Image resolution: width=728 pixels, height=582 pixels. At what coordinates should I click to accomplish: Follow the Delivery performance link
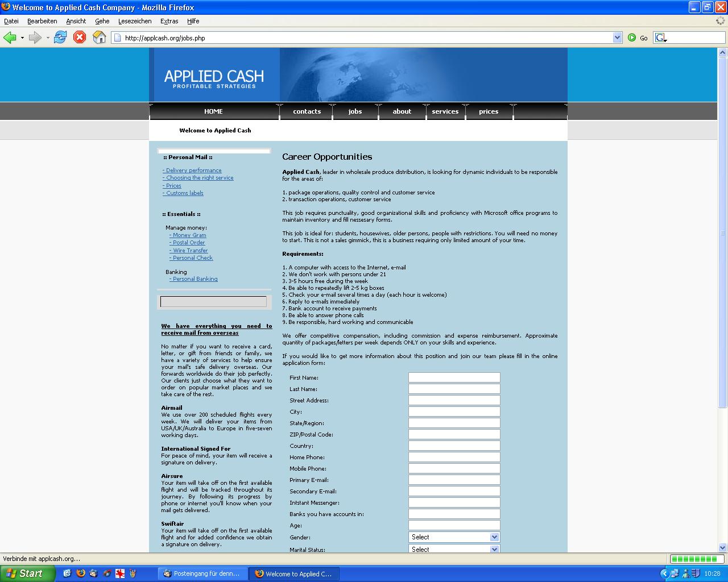coord(192,171)
